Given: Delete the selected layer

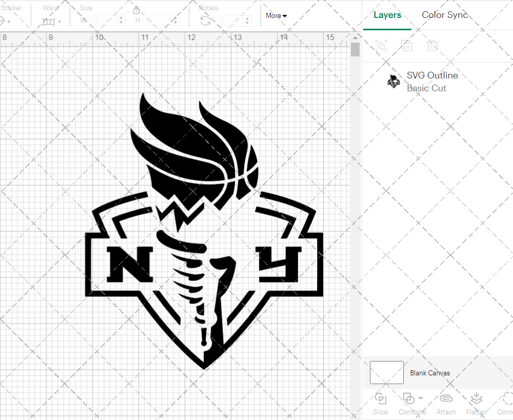Looking at the screenshot, I should click(x=432, y=46).
